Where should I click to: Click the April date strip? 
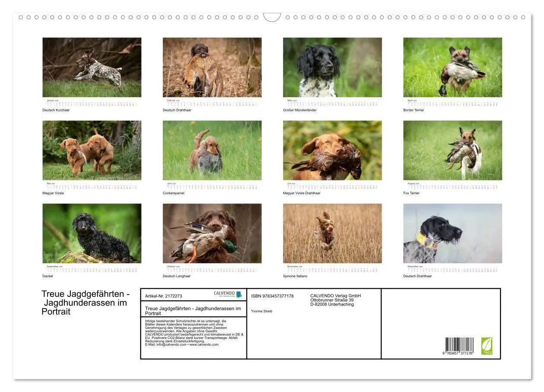pos(452,103)
